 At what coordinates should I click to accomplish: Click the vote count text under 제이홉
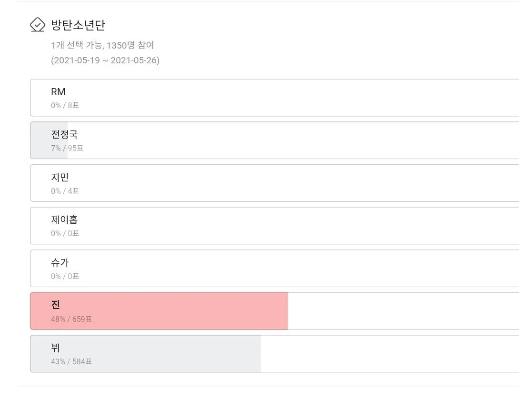[65, 234]
